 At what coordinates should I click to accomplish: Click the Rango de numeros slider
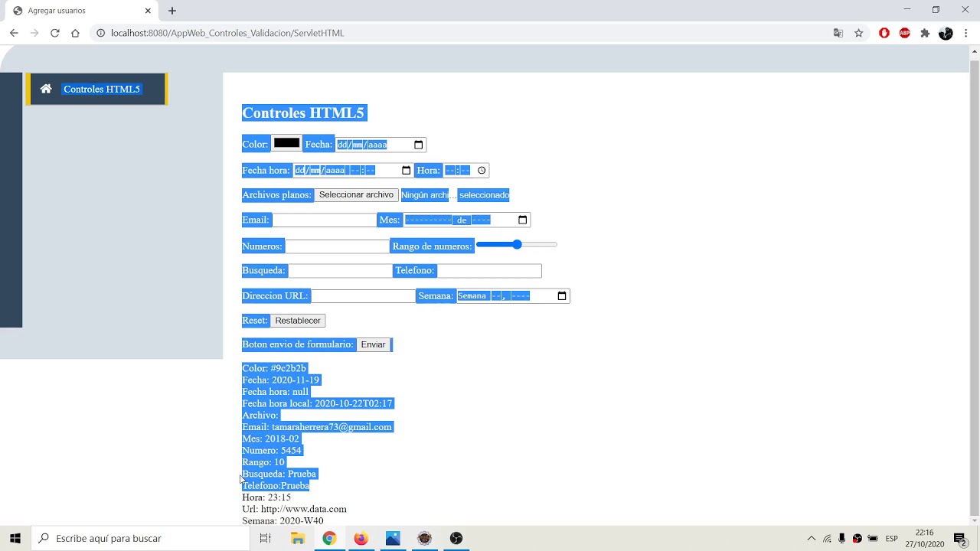pos(517,244)
